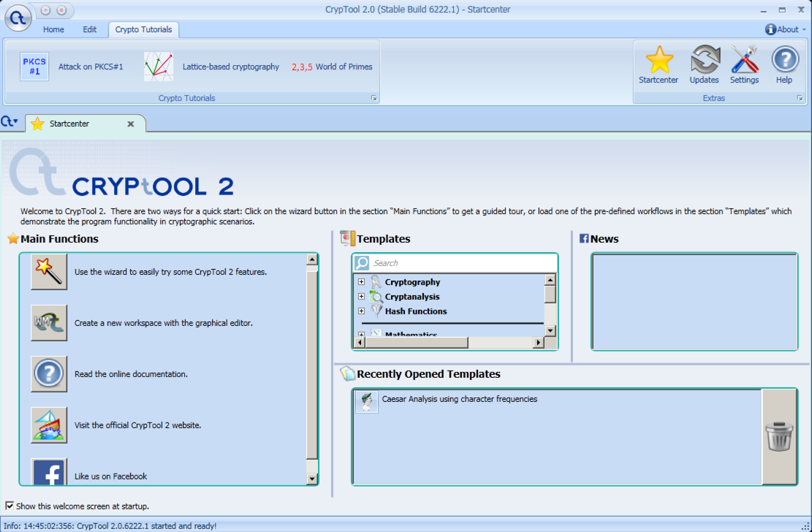The height and width of the screenshot is (532, 812).
Task: Launch the wizard with the magic wand icon
Action: pos(49,271)
